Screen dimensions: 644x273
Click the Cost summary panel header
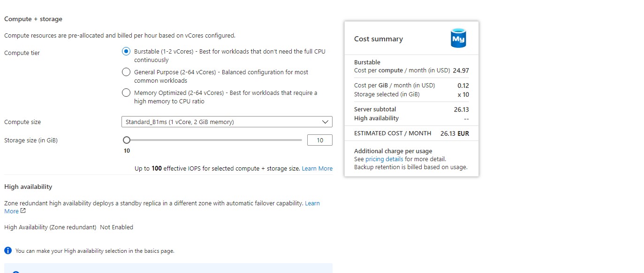click(378, 39)
